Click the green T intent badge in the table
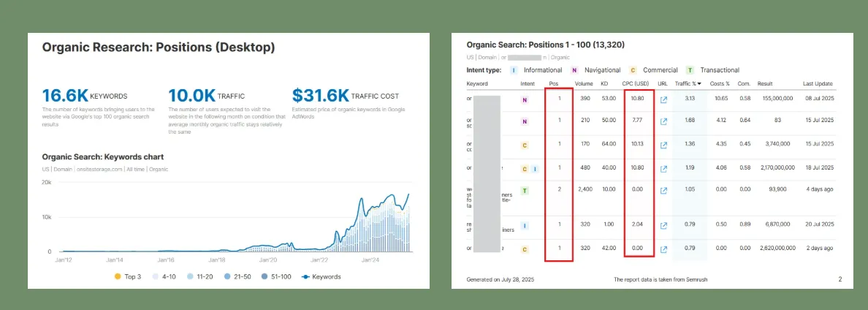Image resolution: width=868 pixels, height=310 pixels. tap(525, 191)
